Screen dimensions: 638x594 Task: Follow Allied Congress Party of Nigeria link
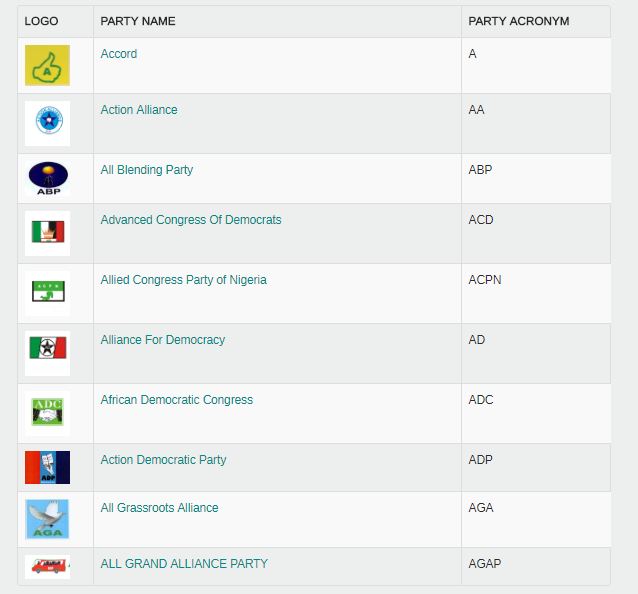(x=183, y=280)
